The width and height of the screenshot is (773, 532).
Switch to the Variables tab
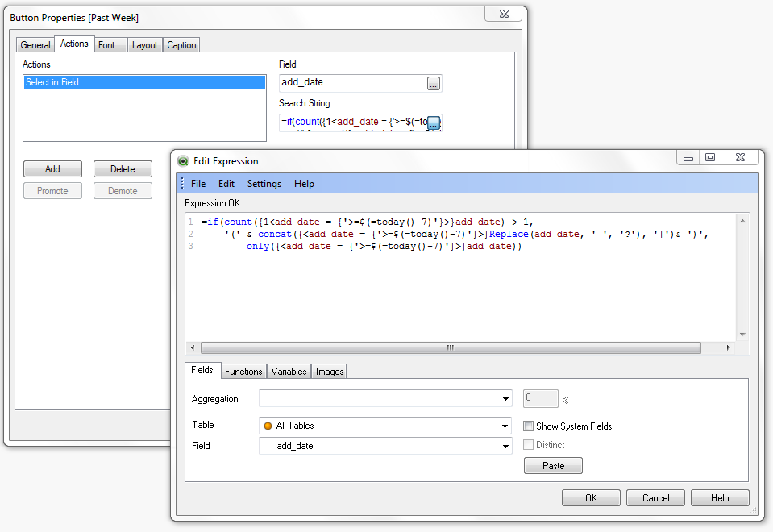pos(289,371)
